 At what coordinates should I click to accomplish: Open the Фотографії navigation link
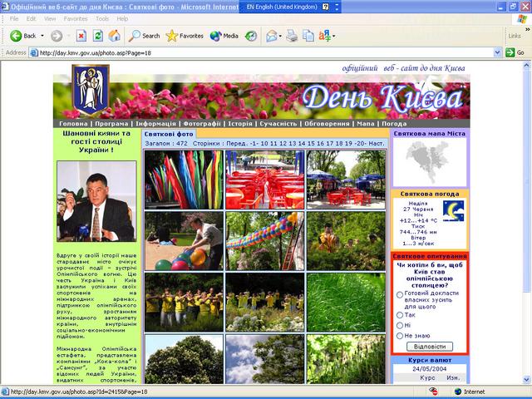pyautogui.click(x=202, y=124)
